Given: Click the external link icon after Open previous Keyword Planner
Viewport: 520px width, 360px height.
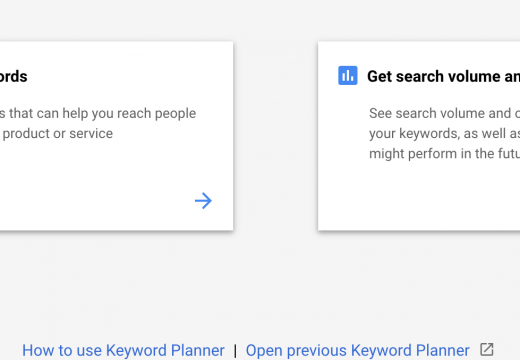Looking at the screenshot, I should coord(487,350).
